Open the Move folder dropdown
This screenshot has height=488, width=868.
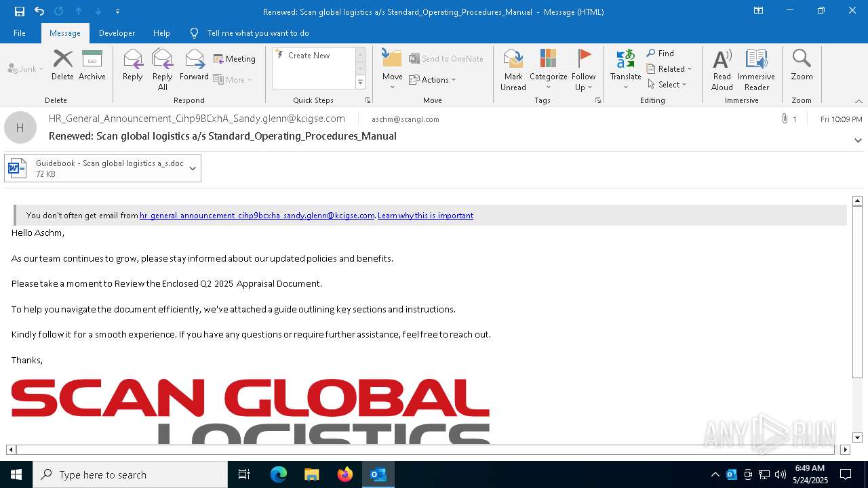click(392, 69)
